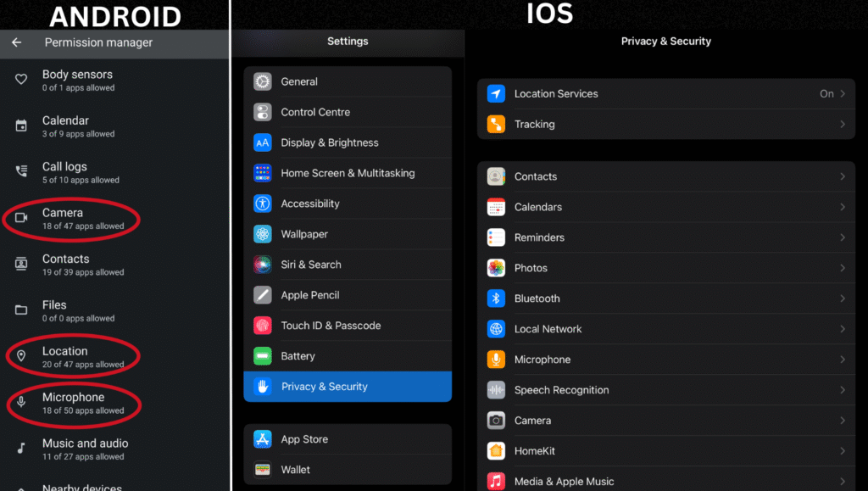Open Siri & Search settings

coord(348,265)
